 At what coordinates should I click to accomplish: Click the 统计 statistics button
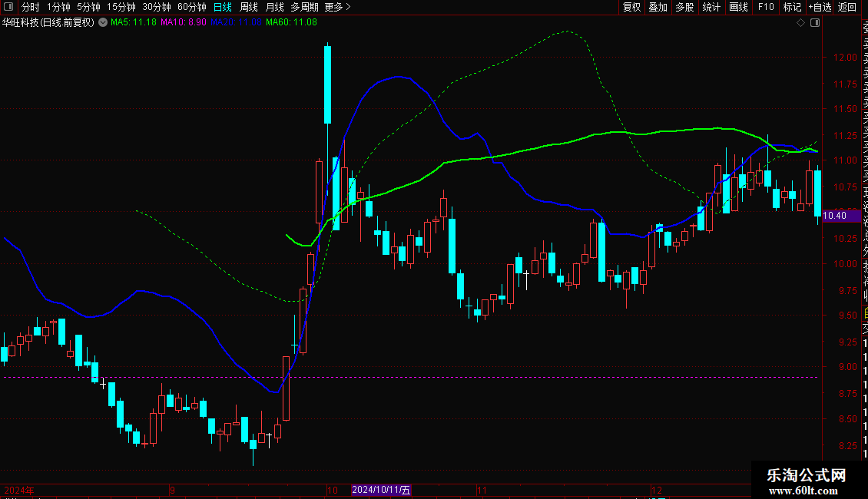coord(711,7)
